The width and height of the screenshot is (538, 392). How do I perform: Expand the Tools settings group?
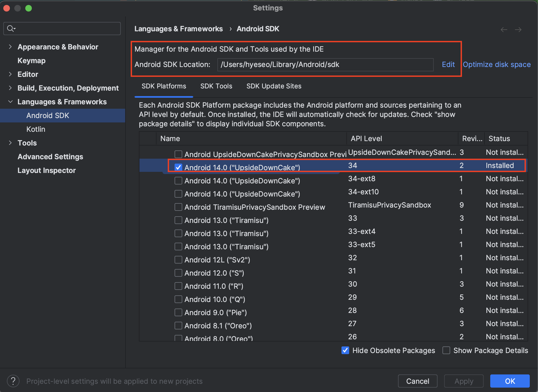10,143
